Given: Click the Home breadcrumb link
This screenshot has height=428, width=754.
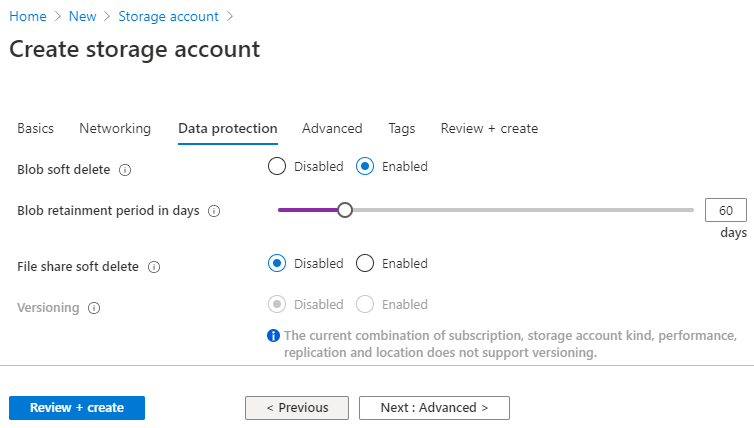Looking at the screenshot, I should coord(28,17).
